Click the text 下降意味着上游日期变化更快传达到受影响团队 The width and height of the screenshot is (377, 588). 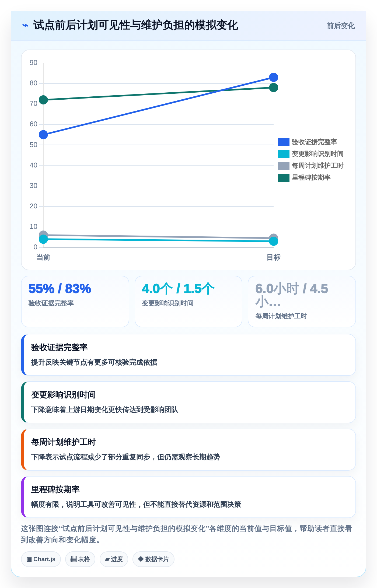(x=105, y=410)
